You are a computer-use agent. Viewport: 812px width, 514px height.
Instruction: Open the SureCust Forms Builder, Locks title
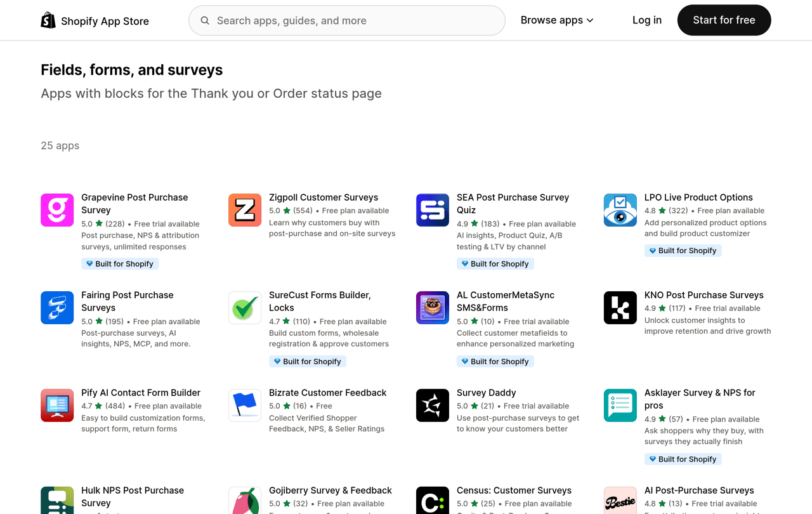320,301
